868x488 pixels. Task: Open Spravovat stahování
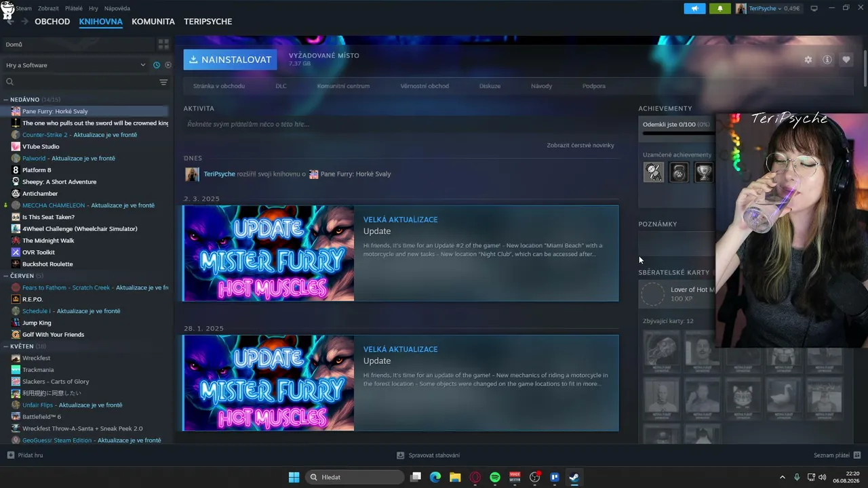coord(434,455)
